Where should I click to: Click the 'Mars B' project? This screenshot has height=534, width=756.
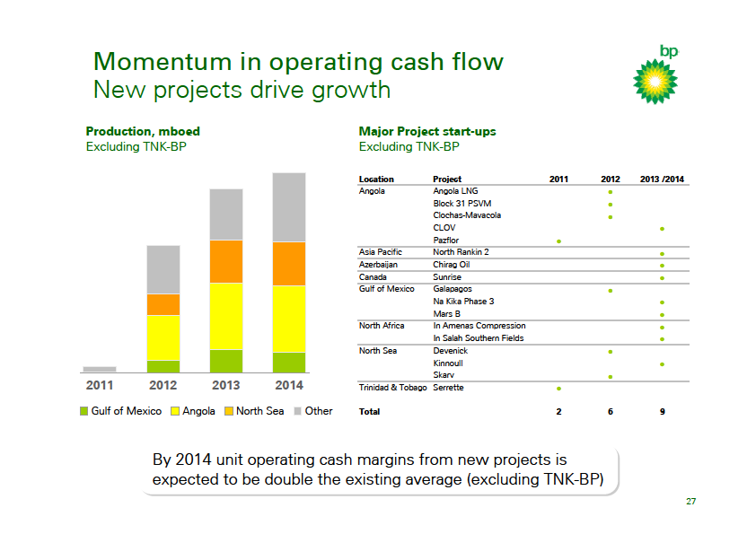pos(446,314)
